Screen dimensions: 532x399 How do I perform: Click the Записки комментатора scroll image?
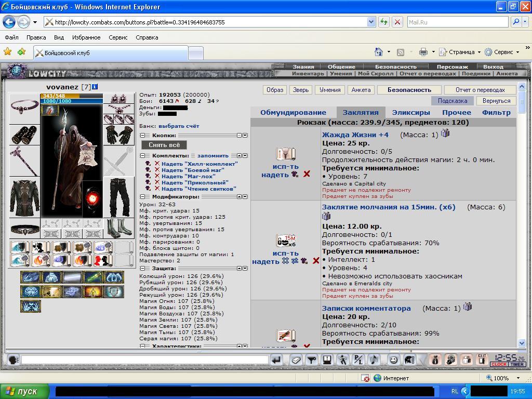tap(286, 336)
